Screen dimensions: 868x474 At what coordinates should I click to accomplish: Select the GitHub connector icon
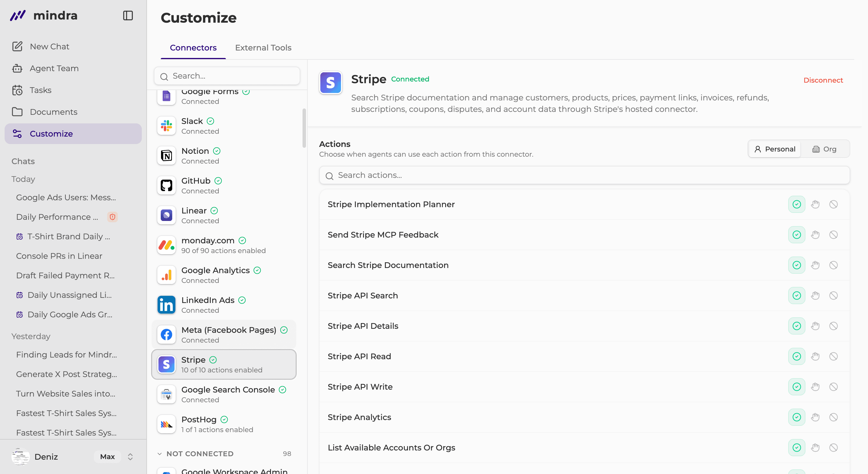(x=166, y=186)
